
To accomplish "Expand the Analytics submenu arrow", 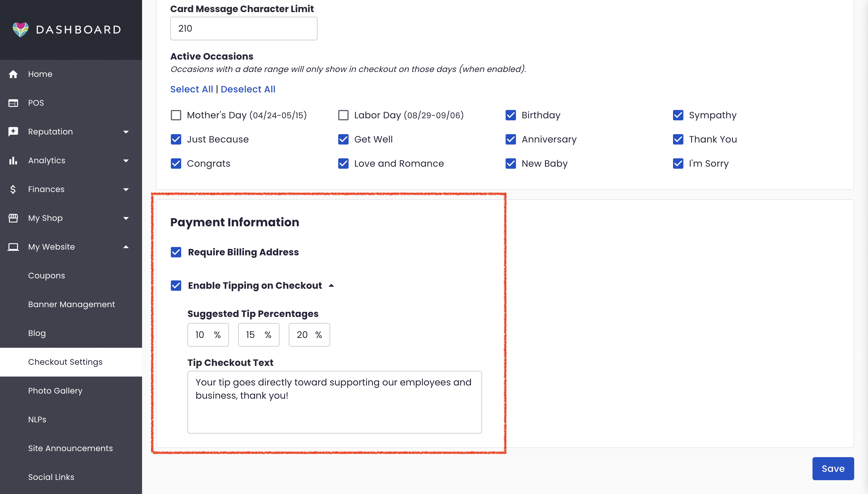I will pos(126,161).
